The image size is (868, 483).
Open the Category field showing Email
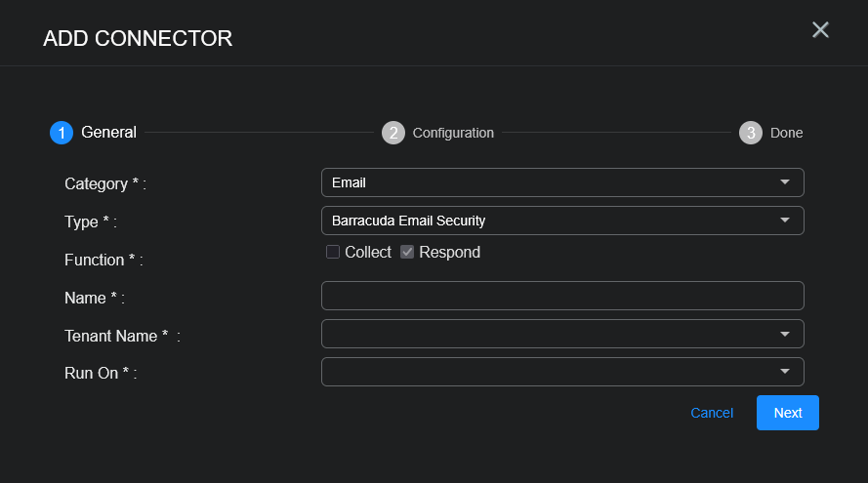pyautogui.click(x=547, y=182)
